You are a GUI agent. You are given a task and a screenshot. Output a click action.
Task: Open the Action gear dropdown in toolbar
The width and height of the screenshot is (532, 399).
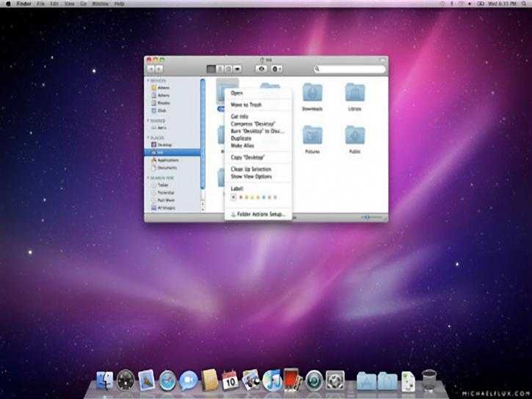(277, 69)
